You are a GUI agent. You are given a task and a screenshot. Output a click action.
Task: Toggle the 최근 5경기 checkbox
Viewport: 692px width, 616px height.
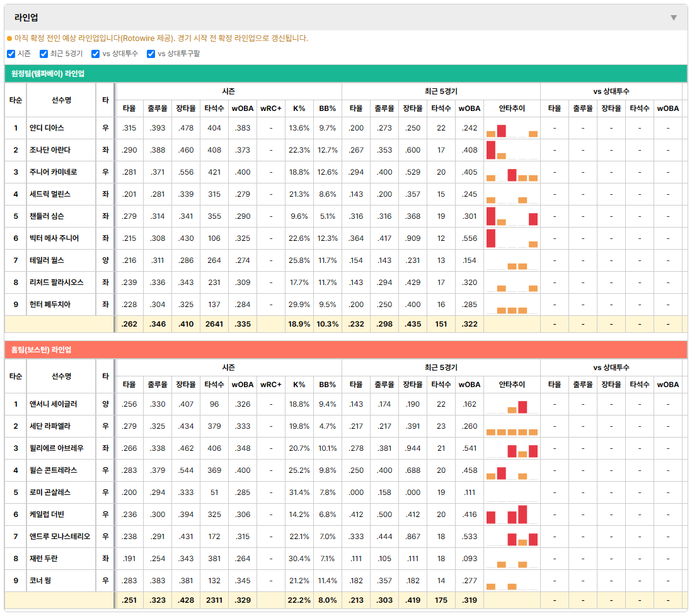pyautogui.click(x=43, y=54)
